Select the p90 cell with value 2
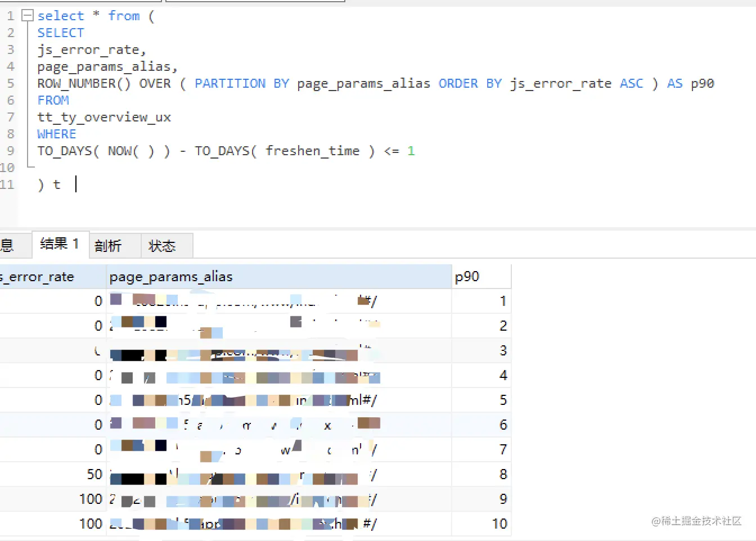 pos(481,326)
